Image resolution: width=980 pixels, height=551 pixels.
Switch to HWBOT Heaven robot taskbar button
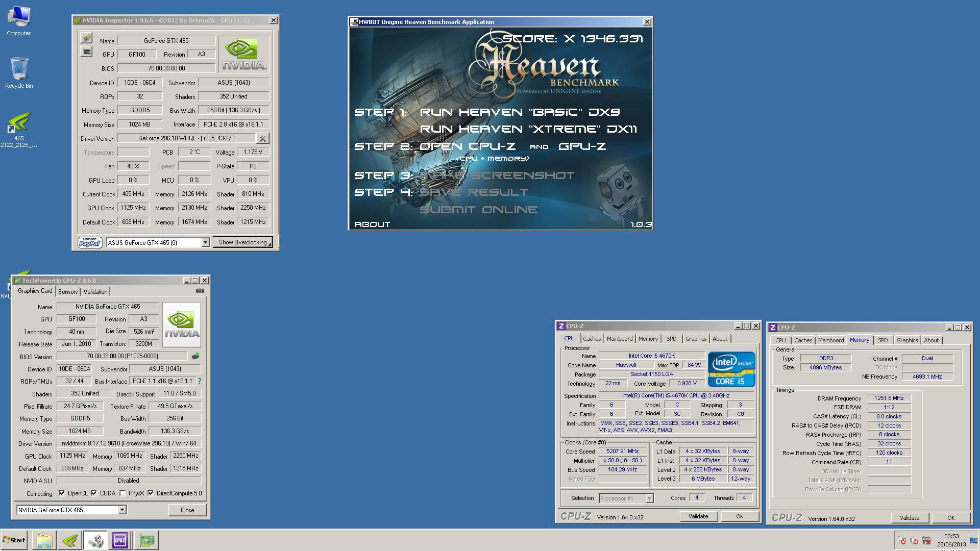pos(95,540)
